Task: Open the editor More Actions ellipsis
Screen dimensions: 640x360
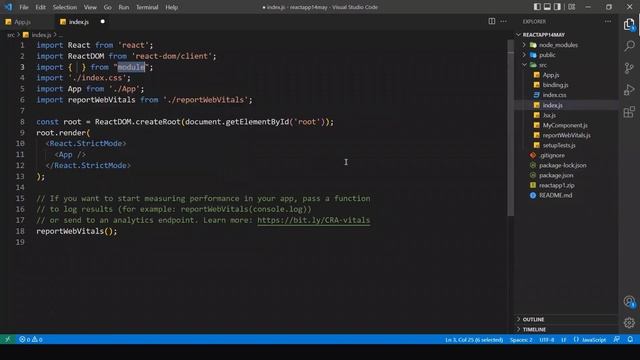Action: pyautogui.click(x=503, y=21)
